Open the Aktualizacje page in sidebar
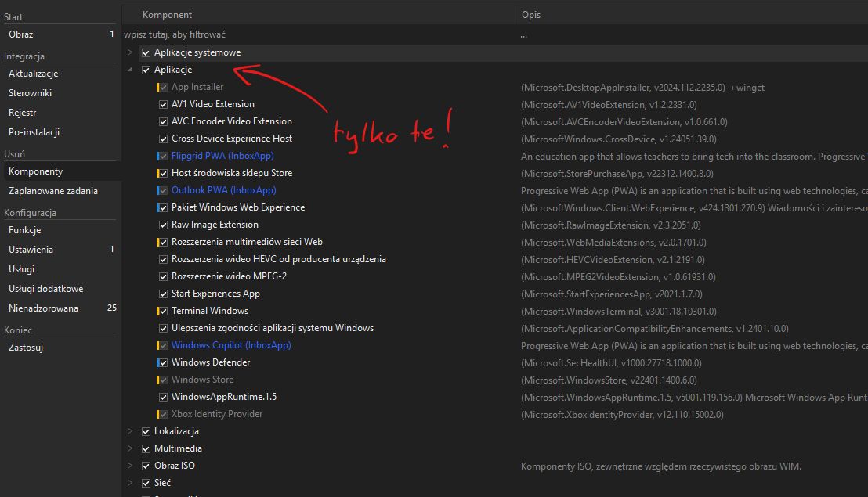 (33, 74)
